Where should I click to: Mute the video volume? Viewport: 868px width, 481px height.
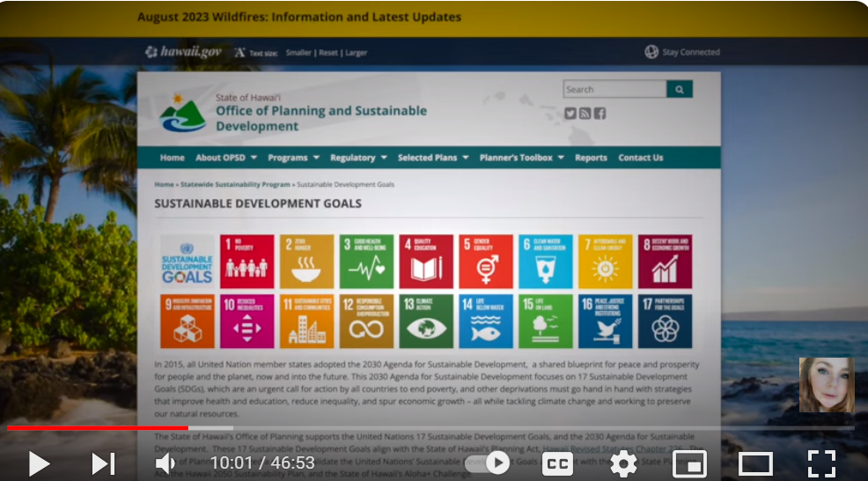(165, 463)
